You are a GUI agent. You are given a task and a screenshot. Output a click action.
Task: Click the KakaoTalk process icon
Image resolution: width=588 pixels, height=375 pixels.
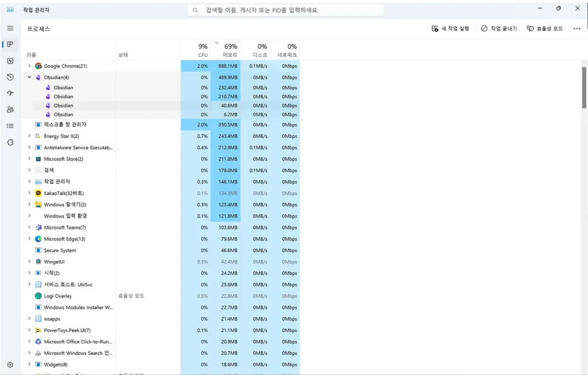pos(38,193)
